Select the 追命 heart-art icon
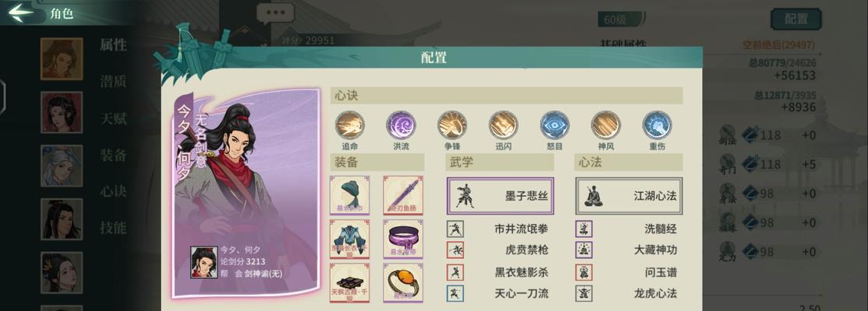This screenshot has width=868, height=311. point(350,125)
